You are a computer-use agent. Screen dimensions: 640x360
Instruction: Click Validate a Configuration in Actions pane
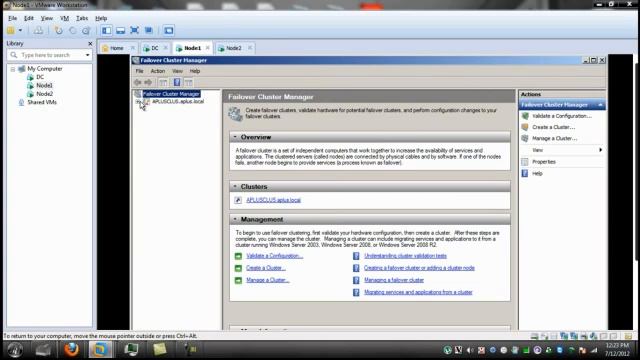(x=562, y=116)
